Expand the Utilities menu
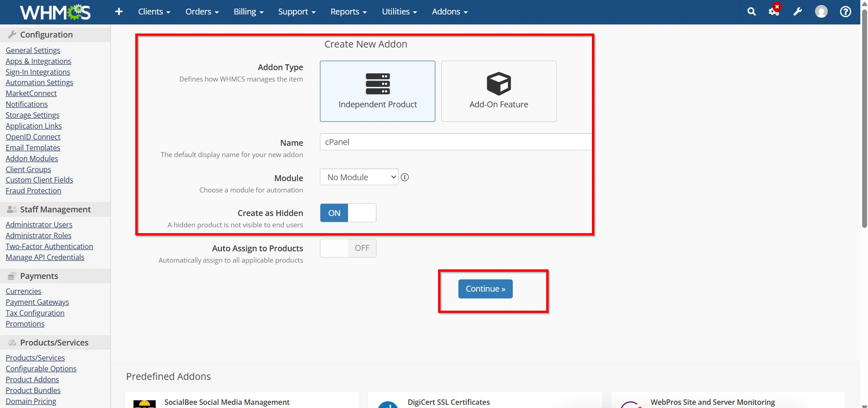Viewport: 868px width, 408px height. tap(399, 12)
